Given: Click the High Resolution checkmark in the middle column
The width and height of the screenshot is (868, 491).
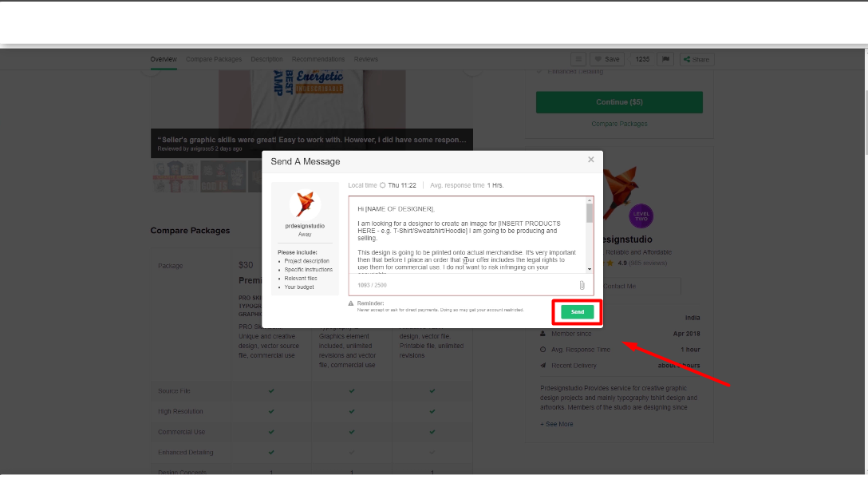Looking at the screenshot, I should pyautogui.click(x=351, y=411).
